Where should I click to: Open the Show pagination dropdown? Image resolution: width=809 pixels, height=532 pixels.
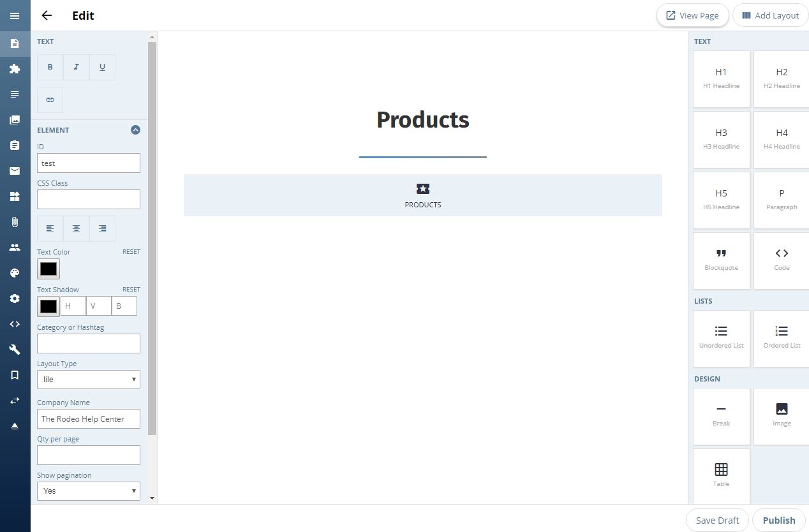89,491
